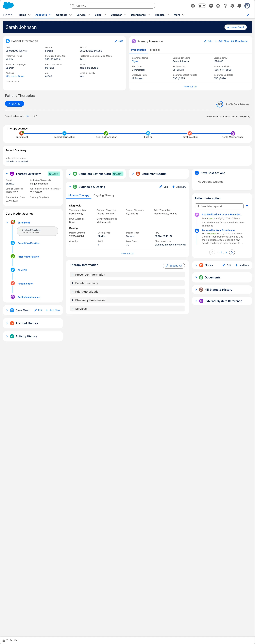Open the Trailhead mountain icon
The width and height of the screenshot is (255, 644).
click(218, 6)
